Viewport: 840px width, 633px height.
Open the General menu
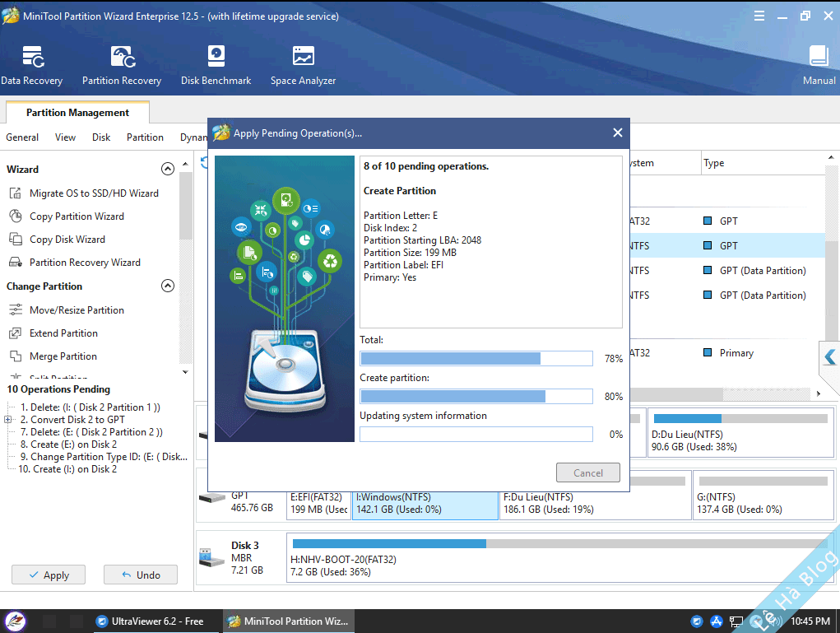22,137
